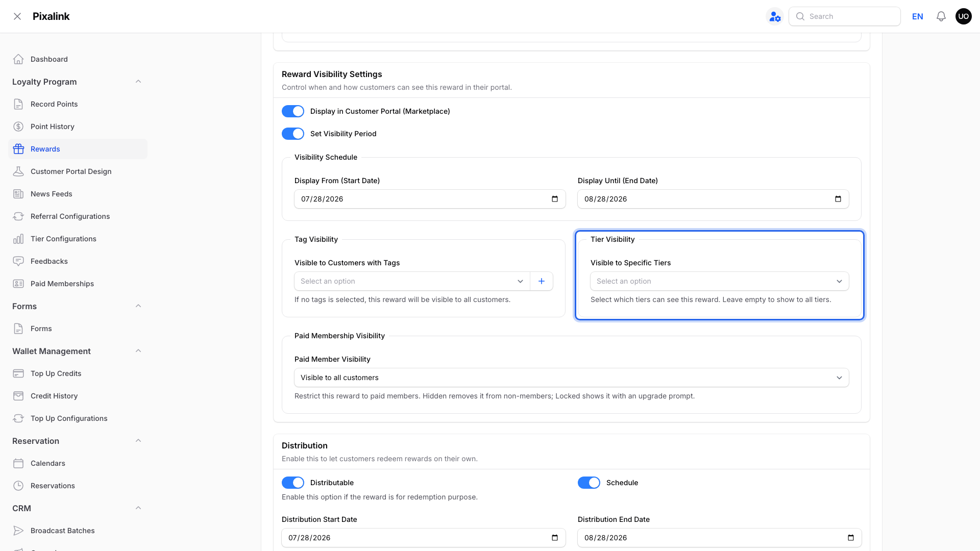The image size is (980, 551).
Task: Open the UO user avatar menu
Action: pos(964,16)
